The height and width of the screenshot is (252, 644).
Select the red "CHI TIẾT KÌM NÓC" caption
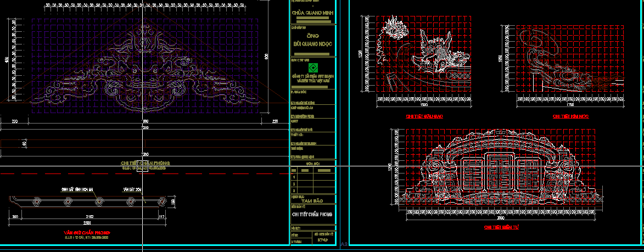[570, 116]
